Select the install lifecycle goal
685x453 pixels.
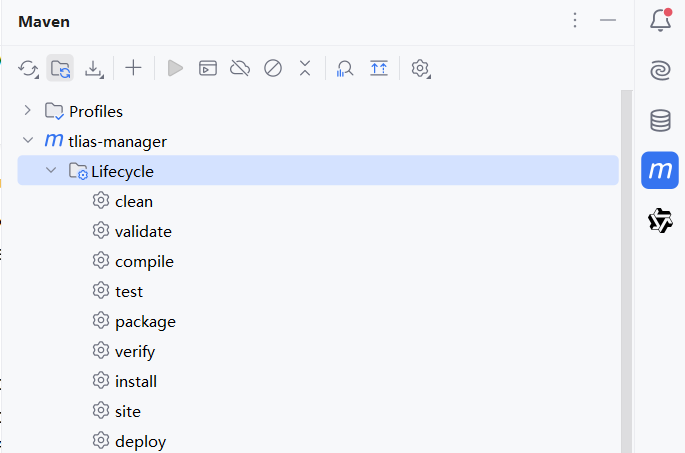tap(136, 382)
